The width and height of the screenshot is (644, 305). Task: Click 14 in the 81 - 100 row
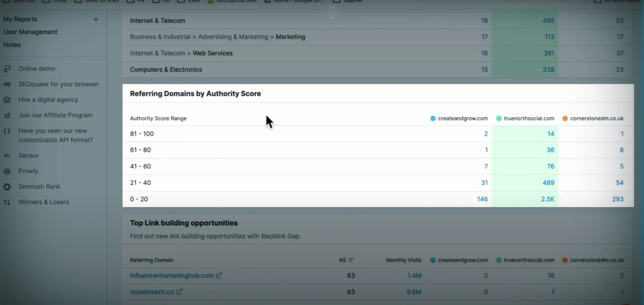[x=551, y=134]
